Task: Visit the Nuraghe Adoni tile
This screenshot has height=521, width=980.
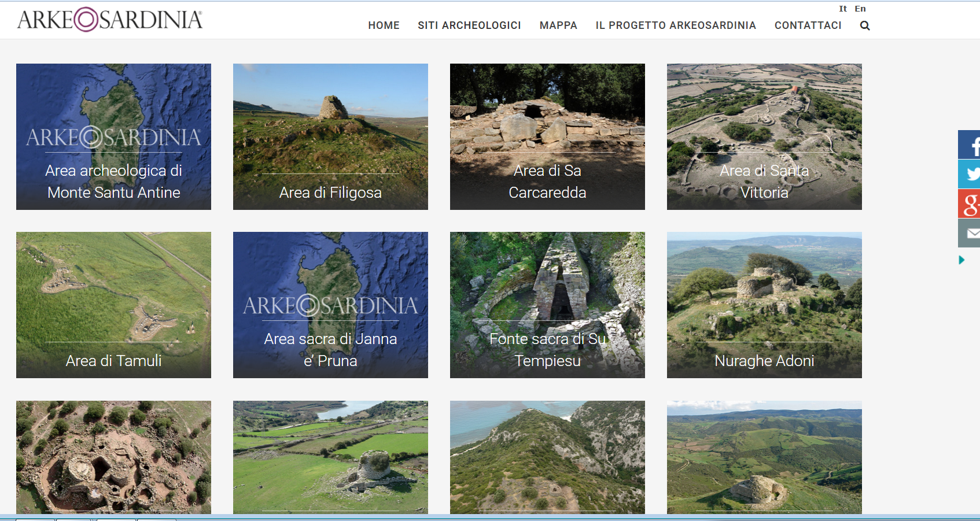Action: pyautogui.click(x=764, y=305)
